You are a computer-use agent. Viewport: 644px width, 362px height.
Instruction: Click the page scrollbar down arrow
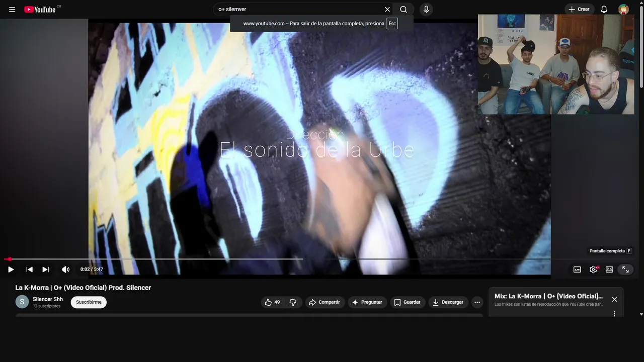point(641,314)
